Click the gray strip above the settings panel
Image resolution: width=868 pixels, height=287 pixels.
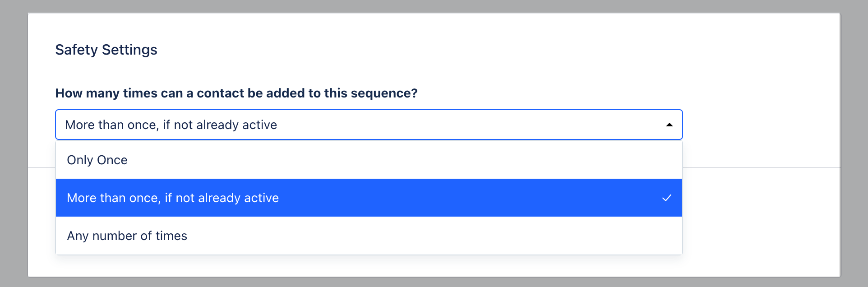(x=433, y=6)
